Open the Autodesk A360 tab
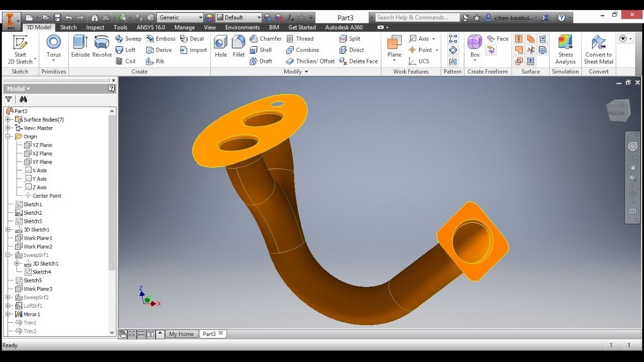Viewport: 644px width, 362px height. tap(344, 28)
